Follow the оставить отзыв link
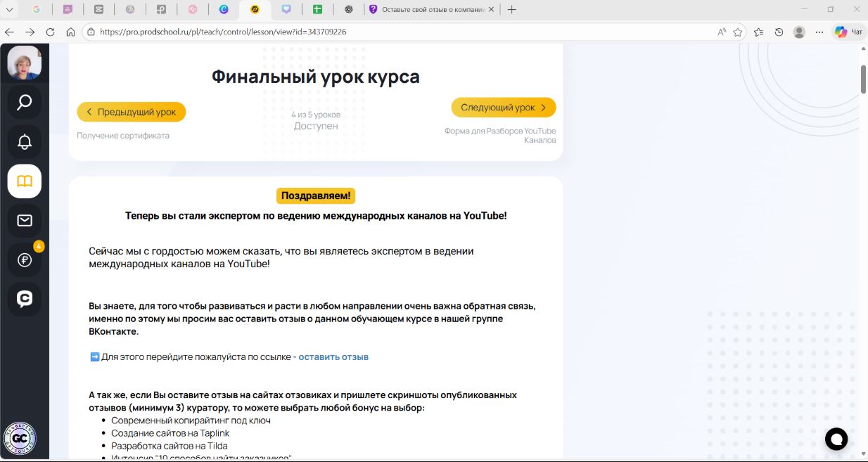The image size is (868, 462). (333, 357)
